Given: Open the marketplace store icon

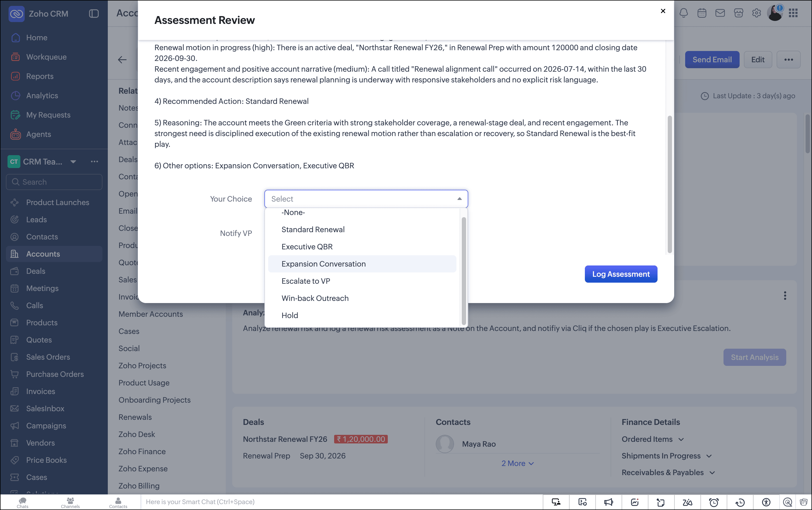Looking at the screenshot, I should click(x=739, y=13).
